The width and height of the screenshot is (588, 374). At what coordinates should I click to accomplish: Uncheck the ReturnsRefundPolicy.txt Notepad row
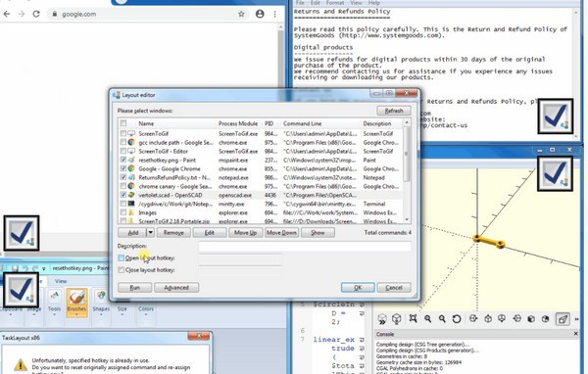coord(123,177)
